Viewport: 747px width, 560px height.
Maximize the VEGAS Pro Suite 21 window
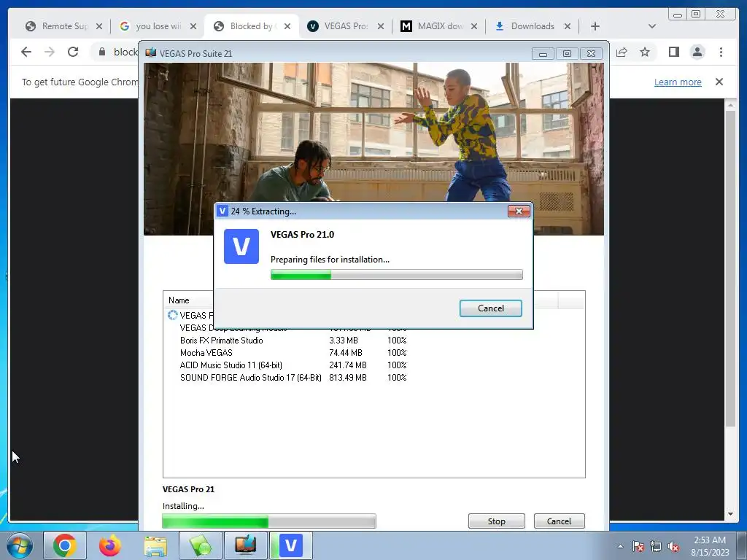tap(567, 53)
